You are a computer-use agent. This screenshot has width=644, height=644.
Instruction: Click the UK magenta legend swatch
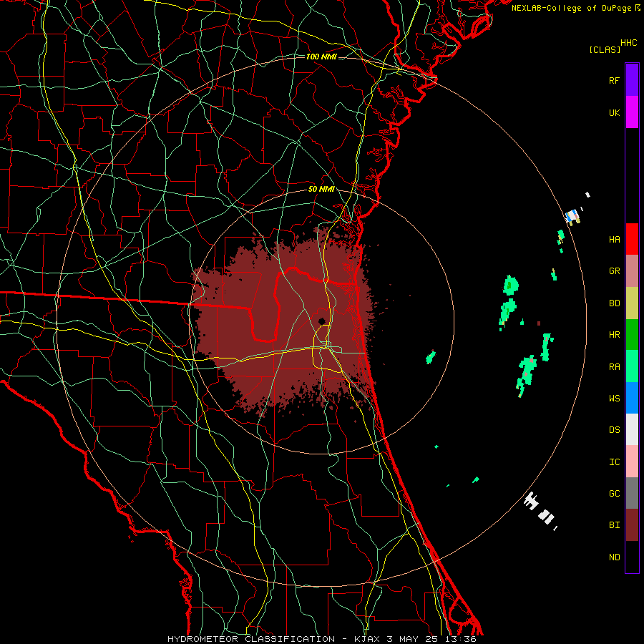632,112
